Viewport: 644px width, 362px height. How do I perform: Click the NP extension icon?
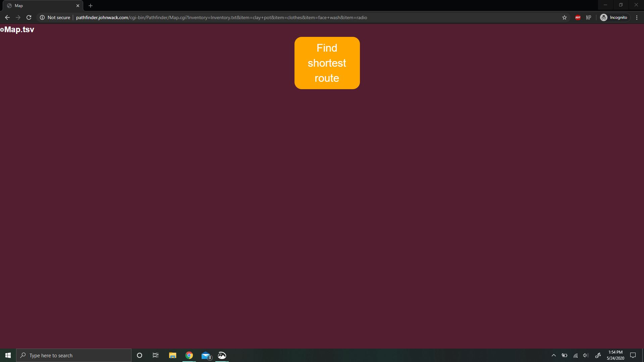pos(588,17)
